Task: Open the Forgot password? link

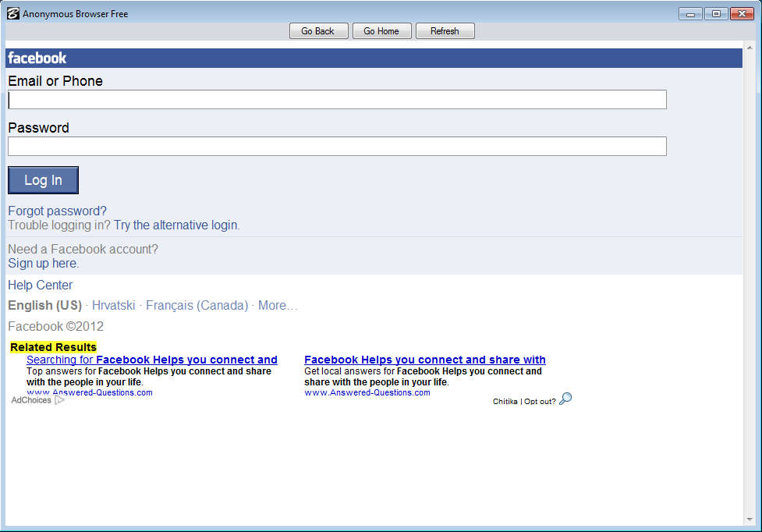Action: coord(57,211)
